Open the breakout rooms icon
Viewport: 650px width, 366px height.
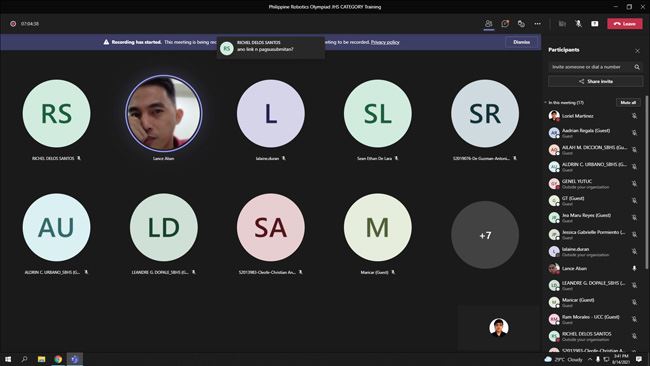pos(521,24)
